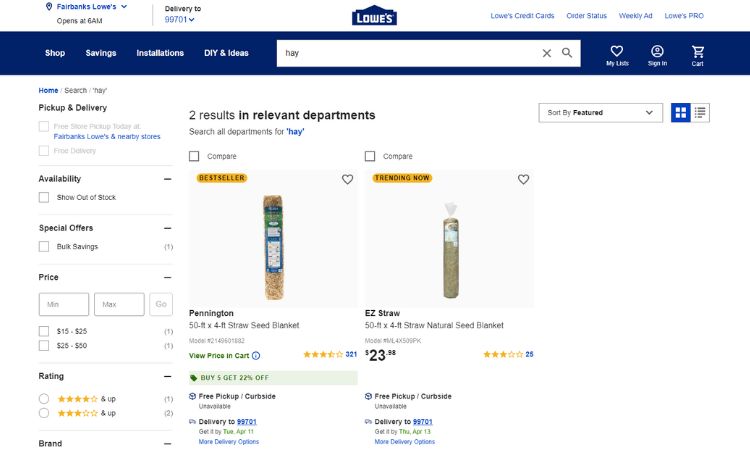Check Compare for the EZ Straw product
Screen dimensions: 750x450
[370, 156]
